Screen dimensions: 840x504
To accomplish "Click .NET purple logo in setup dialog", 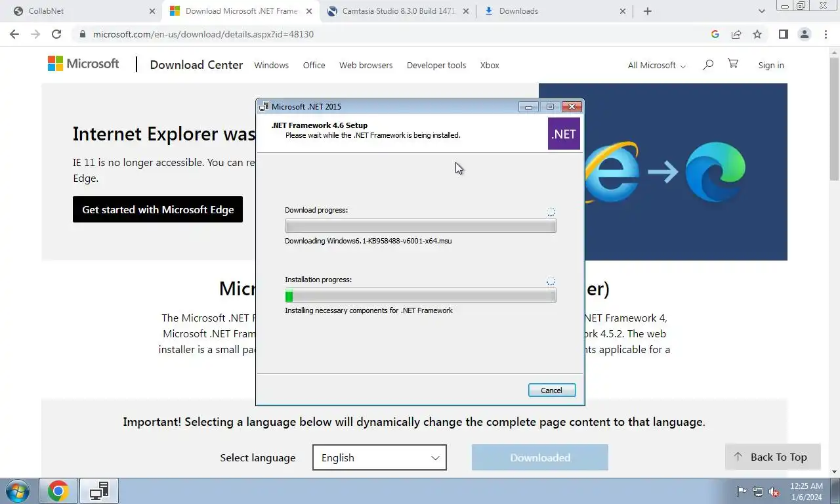I will 564,134.
